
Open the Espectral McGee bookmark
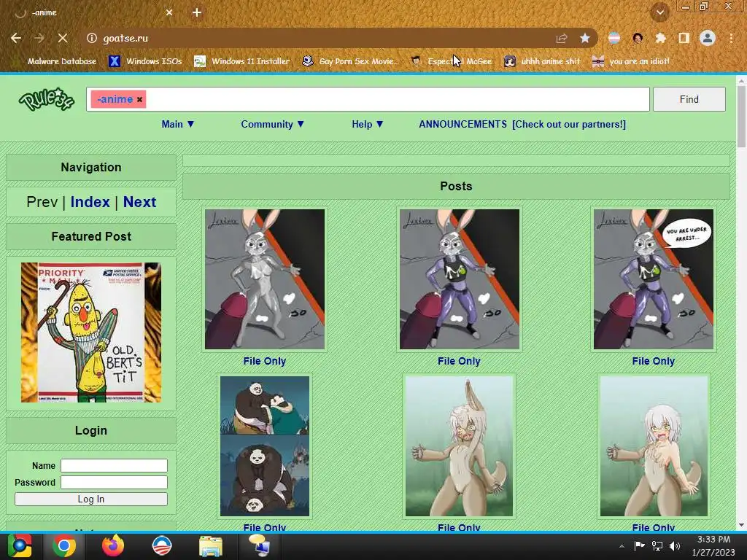451,61
